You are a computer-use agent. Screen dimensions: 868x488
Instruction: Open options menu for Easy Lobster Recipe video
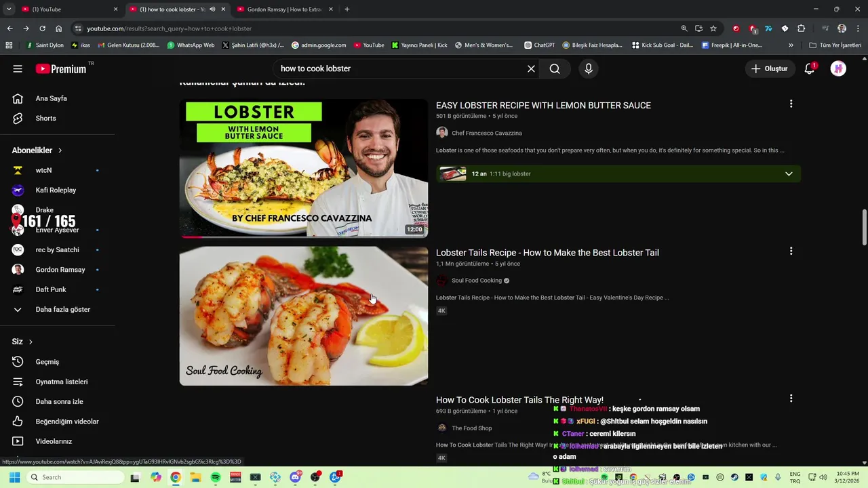[x=791, y=104]
